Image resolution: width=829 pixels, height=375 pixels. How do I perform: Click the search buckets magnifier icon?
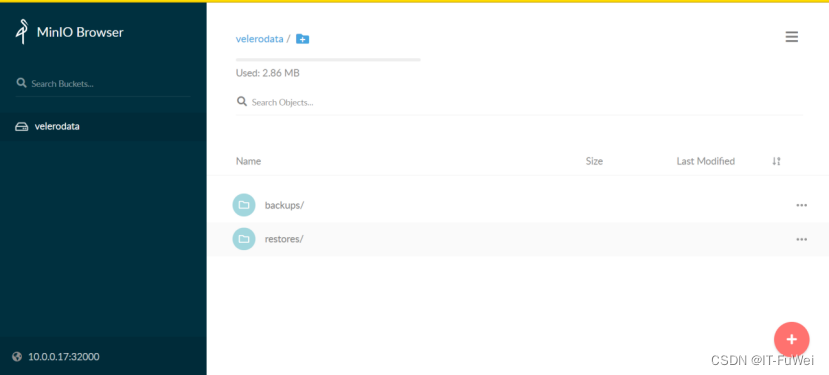click(x=22, y=83)
